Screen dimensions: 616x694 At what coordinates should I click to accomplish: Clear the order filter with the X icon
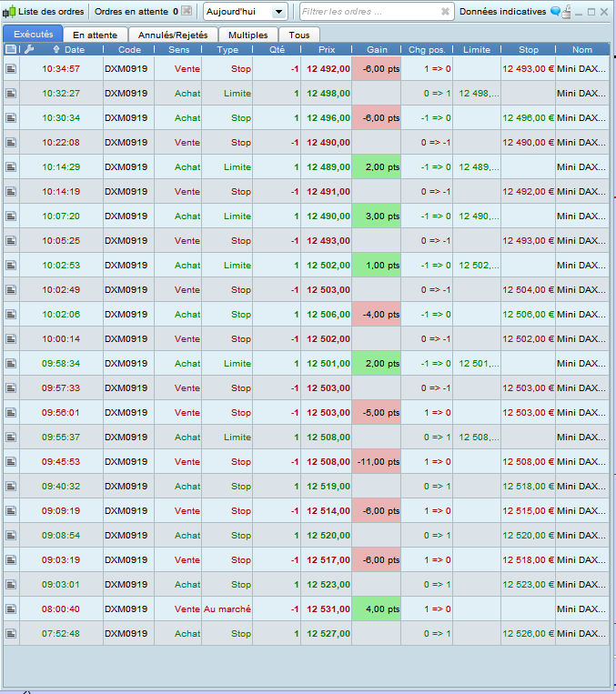(x=445, y=12)
